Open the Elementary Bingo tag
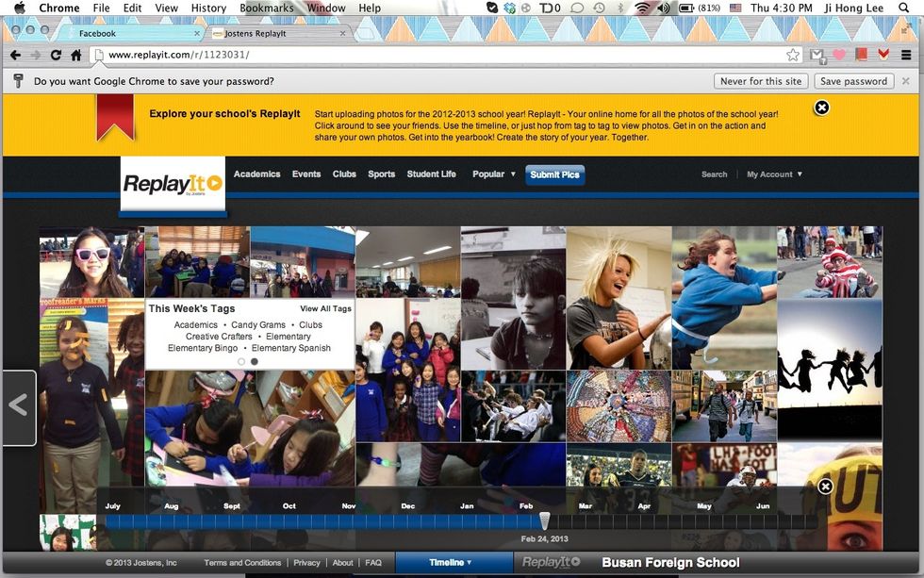Viewport: 924px width, 578px height. tap(203, 348)
